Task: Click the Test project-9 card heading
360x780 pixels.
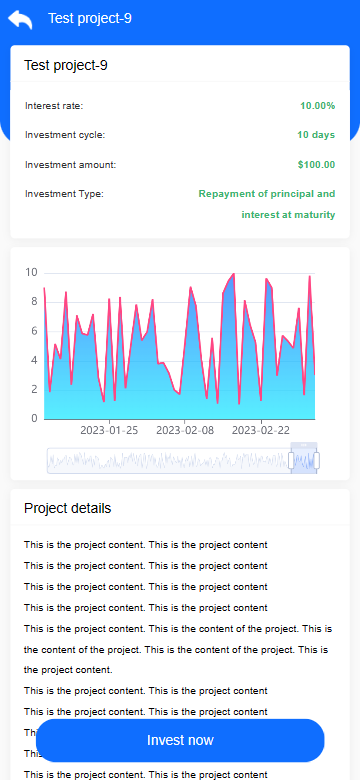Action: pyautogui.click(x=66, y=65)
